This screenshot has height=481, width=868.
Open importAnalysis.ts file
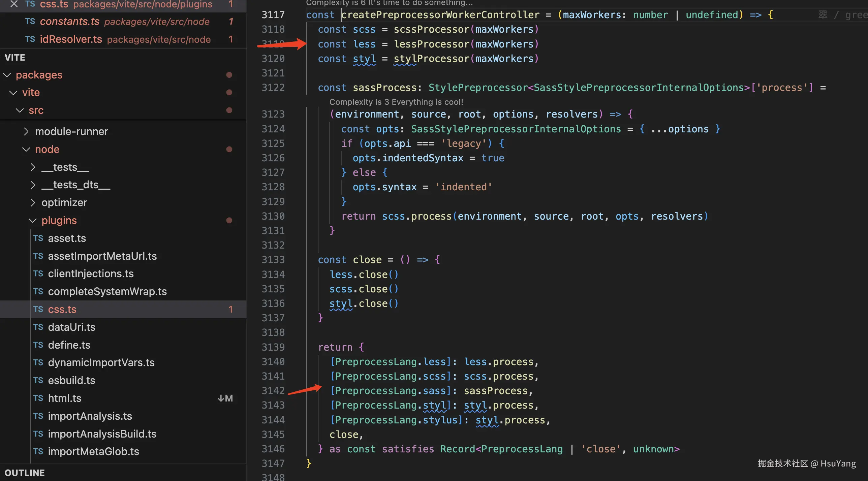pos(90,416)
